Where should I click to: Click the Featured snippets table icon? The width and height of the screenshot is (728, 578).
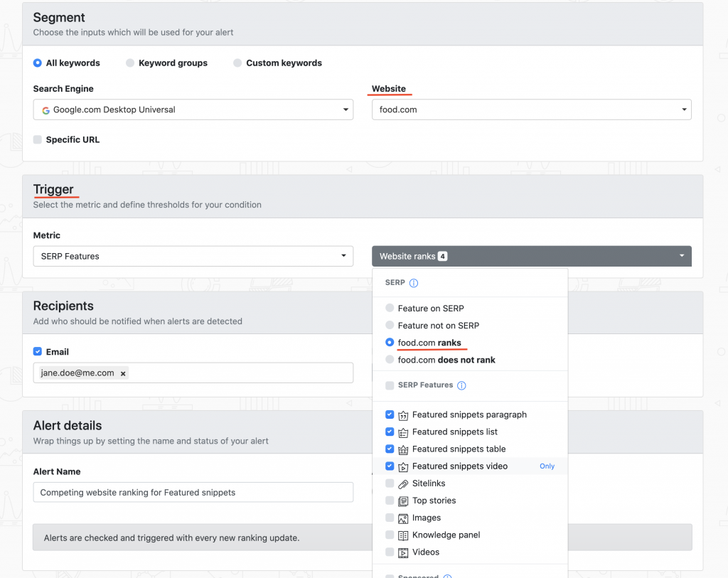click(403, 449)
